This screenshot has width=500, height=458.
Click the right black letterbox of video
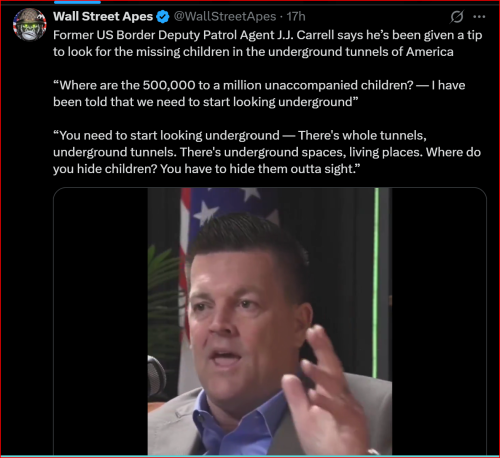coord(439,321)
